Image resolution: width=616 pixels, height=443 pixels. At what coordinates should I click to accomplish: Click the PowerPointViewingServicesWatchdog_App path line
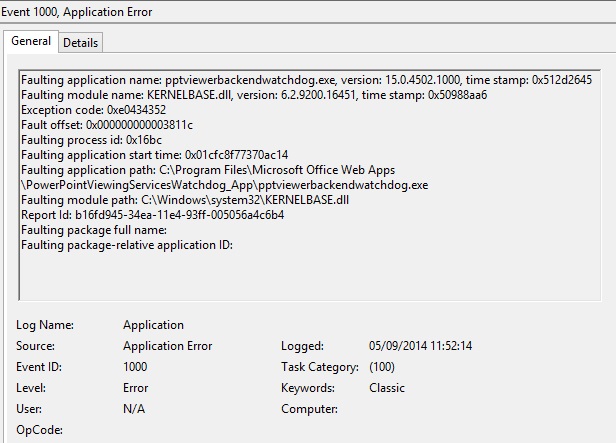pyautogui.click(x=224, y=185)
